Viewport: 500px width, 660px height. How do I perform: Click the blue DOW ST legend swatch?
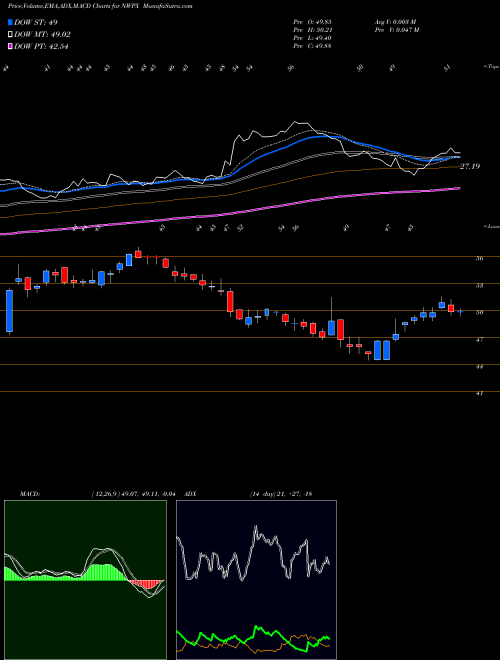coord(10,22)
